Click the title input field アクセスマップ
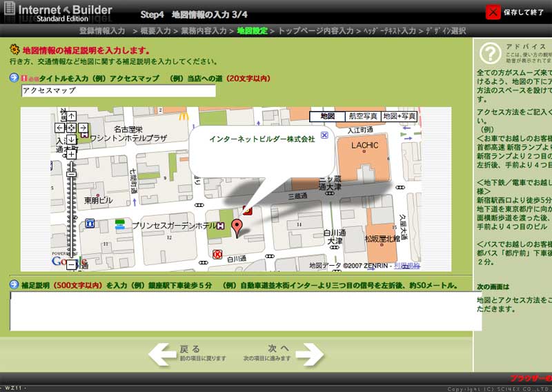552x392 pixels. coord(118,91)
